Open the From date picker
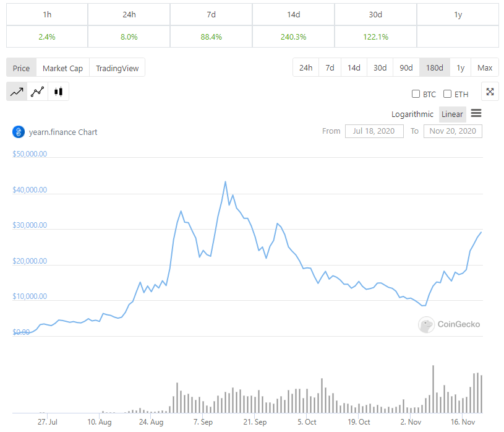 point(374,131)
